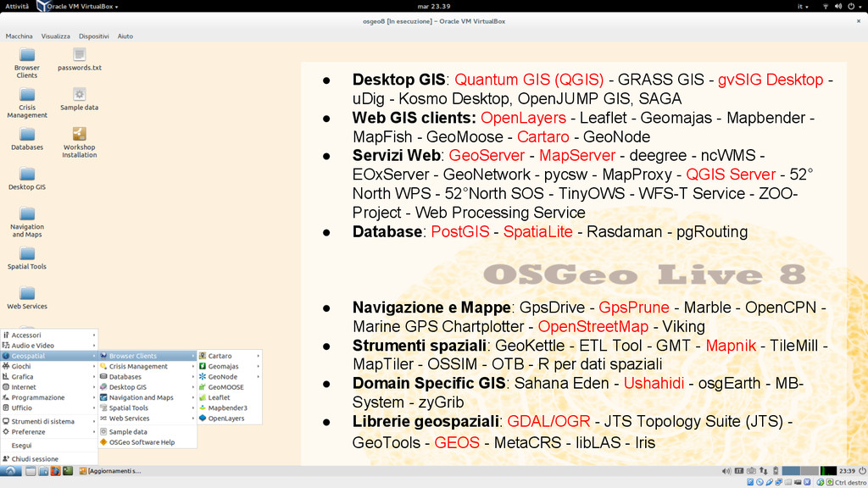Open the Navigation and Maps desktop folder

point(26,223)
